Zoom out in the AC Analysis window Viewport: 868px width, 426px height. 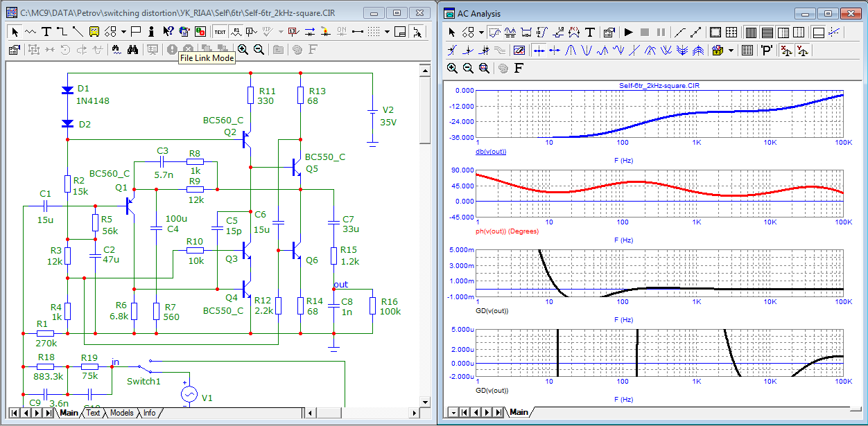click(468, 68)
